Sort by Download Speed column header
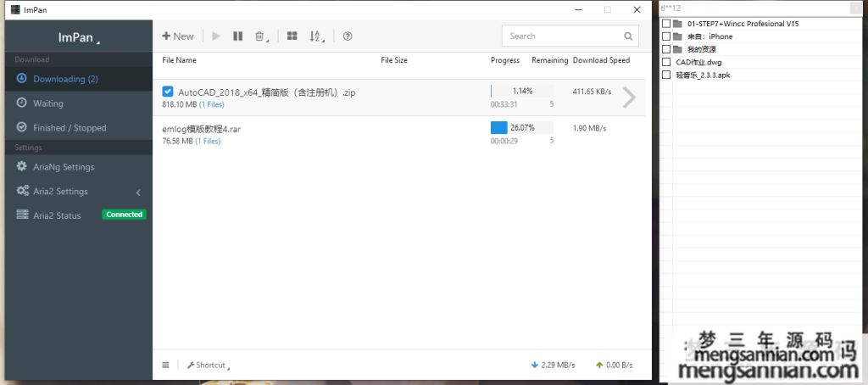 (601, 60)
